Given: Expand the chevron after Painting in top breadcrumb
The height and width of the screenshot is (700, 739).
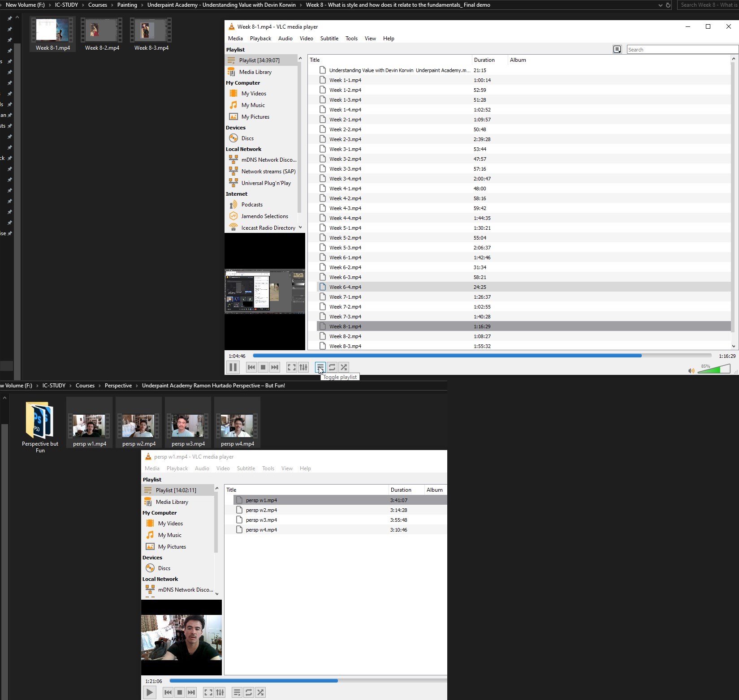Looking at the screenshot, I should (x=142, y=5).
